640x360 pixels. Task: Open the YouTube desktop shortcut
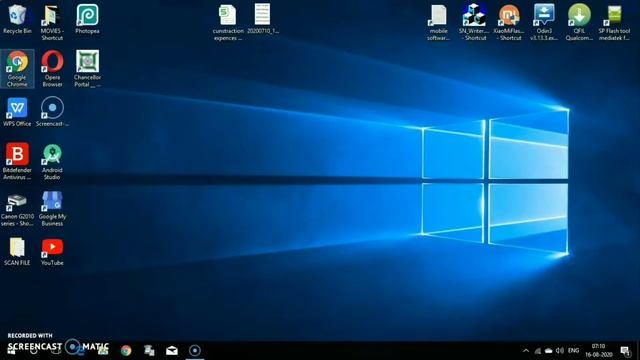tap(52, 252)
